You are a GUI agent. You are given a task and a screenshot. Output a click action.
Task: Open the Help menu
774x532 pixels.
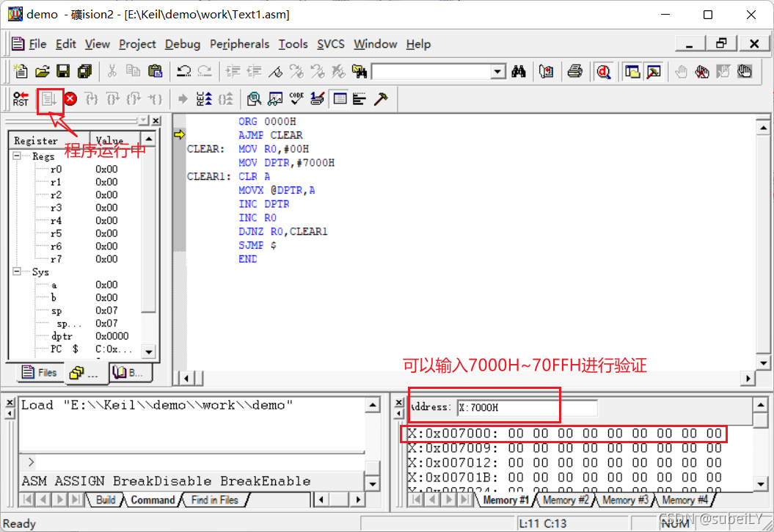(419, 44)
